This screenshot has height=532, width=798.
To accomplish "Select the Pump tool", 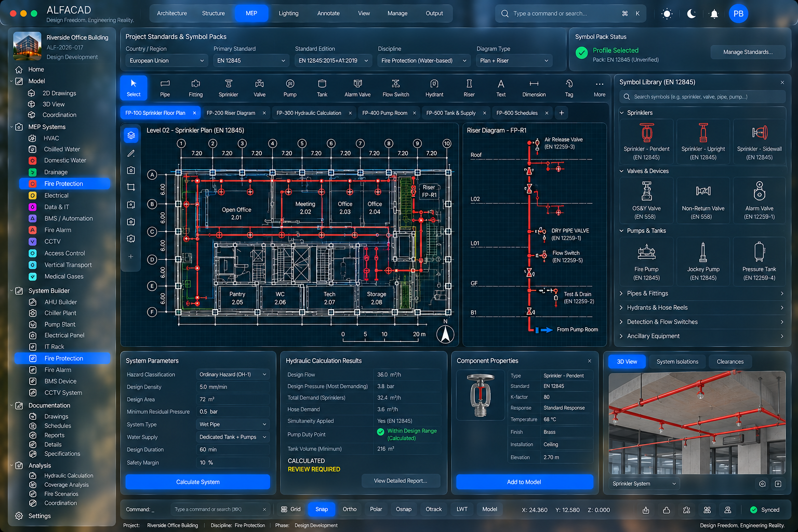I will tap(290, 88).
